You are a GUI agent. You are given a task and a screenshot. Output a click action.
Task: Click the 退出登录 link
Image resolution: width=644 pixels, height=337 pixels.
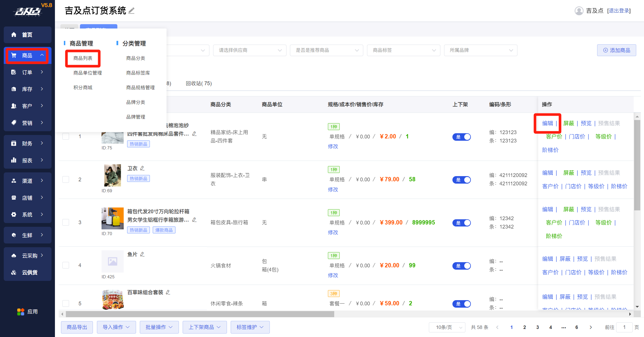point(619,11)
